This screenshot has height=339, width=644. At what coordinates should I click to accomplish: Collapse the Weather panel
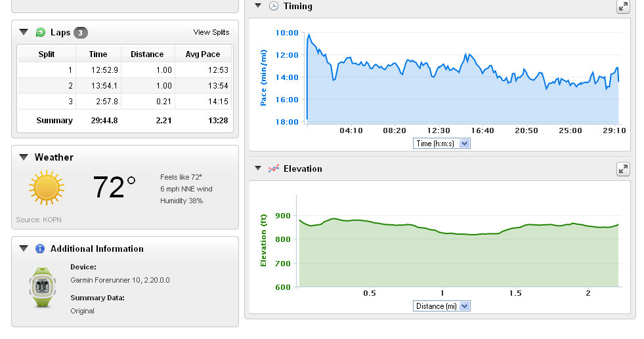click(x=24, y=157)
